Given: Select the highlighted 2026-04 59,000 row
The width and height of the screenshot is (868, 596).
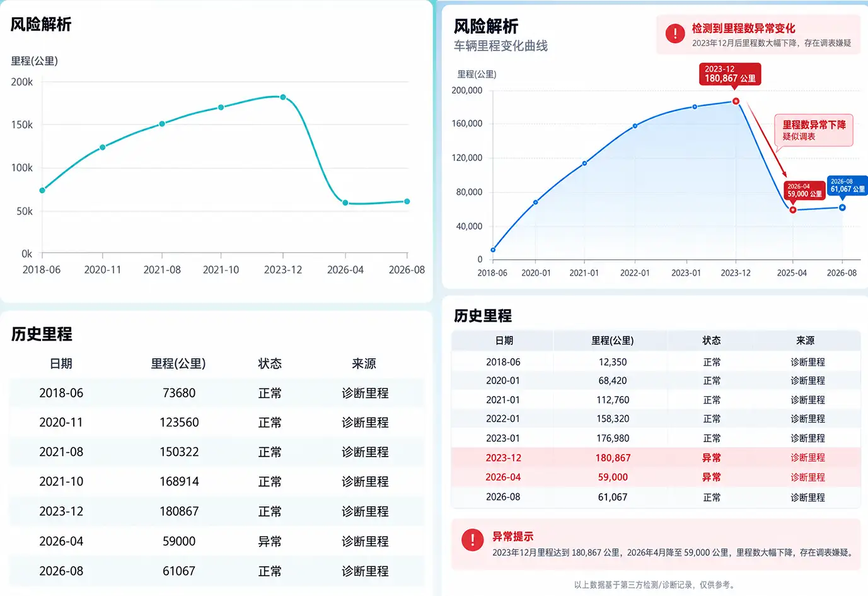Looking at the screenshot, I should pyautogui.click(x=656, y=477).
